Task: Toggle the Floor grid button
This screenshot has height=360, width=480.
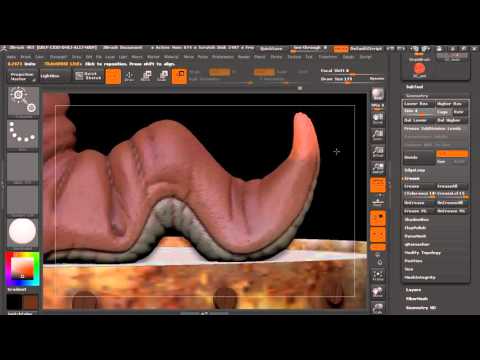Action: pyautogui.click(x=378, y=202)
